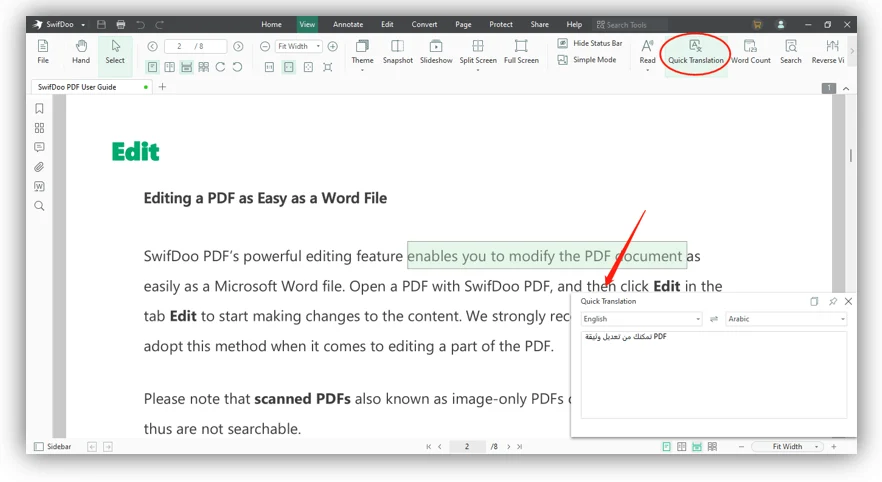882x482 pixels.
Task: Open the English source language dropdown
Action: 641,319
